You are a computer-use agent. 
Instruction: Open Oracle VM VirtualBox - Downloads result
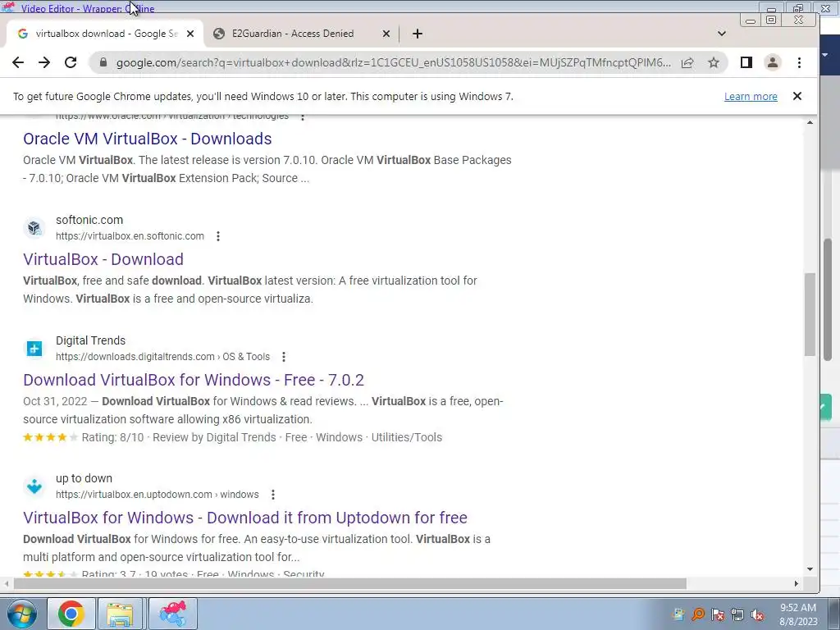148,139
